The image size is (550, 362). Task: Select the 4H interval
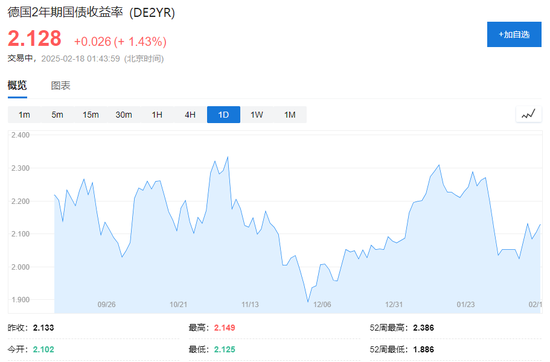click(x=190, y=115)
